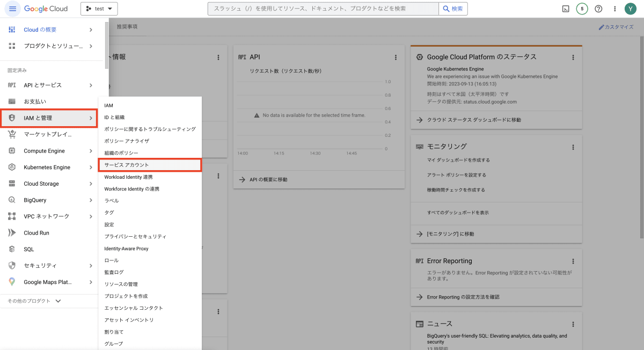Open the user account avatar Y
644x350 pixels.
pos(631,9)
